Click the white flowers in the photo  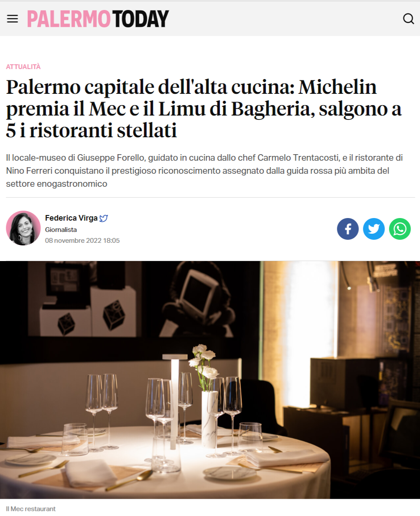click(x=204, y=361)
